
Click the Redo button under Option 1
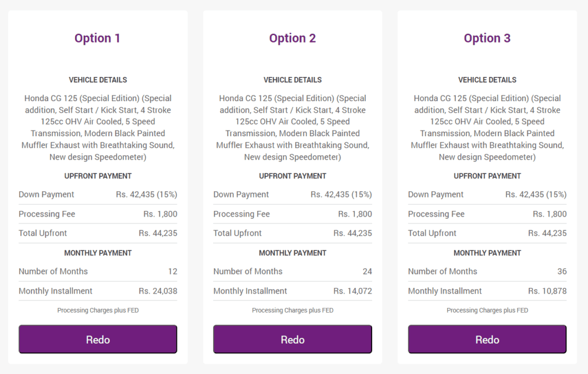click(x=98, y=339)
